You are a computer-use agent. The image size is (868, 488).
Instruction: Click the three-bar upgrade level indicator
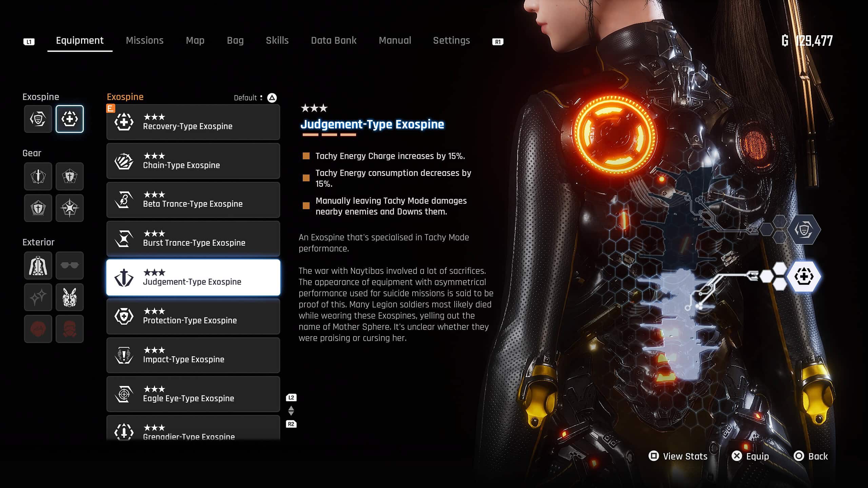[x=329, y=135]
